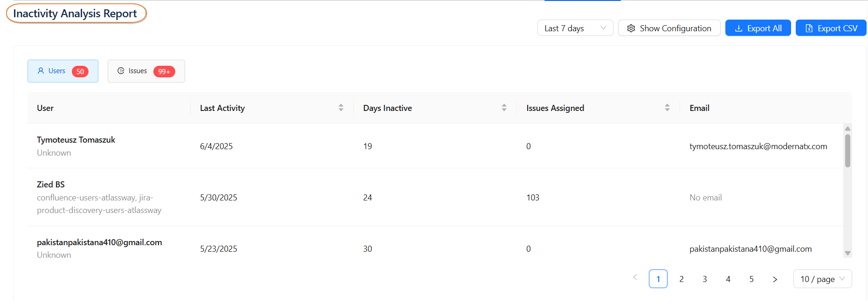Sort by Issues Assigned column arrows
This screenshot has height=303, width=868.
(x=667, y=108)
